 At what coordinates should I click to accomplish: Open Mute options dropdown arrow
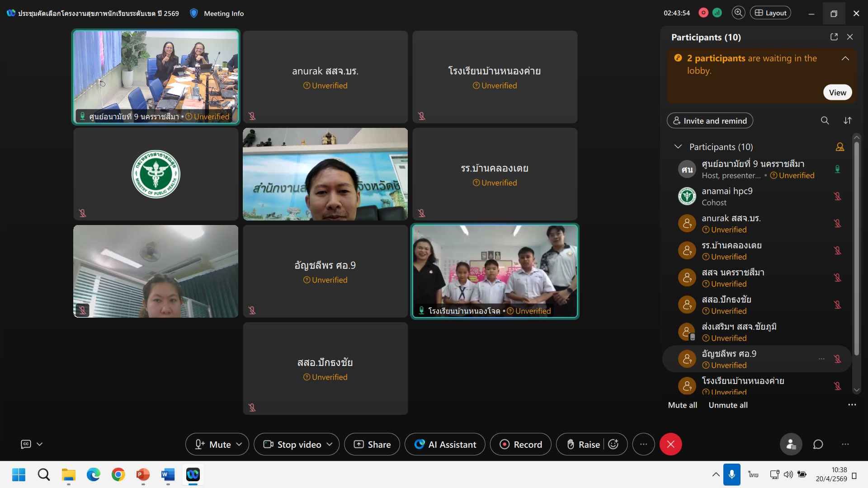pos(239,445)
